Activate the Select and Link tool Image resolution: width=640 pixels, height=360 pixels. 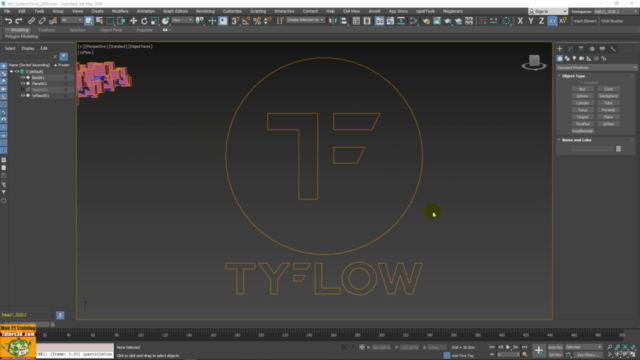pyautogui.click(x=31, y=21)
